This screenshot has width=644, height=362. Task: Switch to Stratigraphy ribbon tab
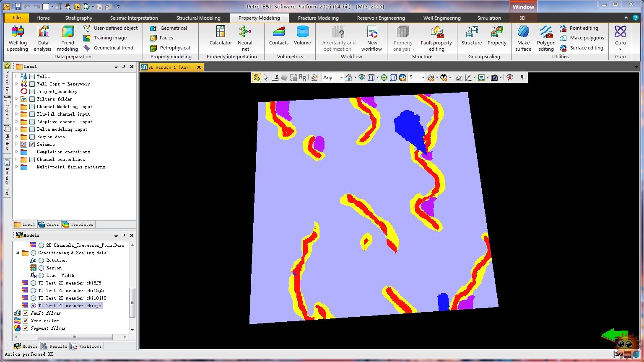pos(79,18)
